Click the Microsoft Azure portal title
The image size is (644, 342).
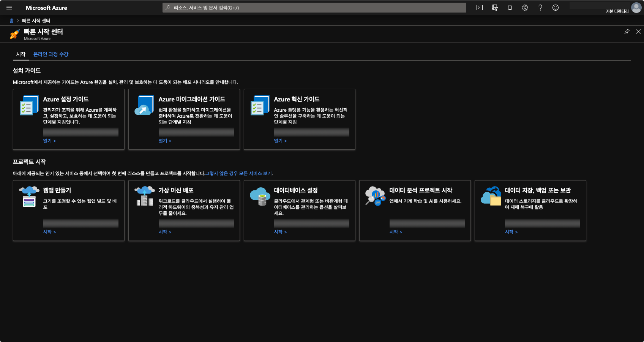coord(46,8)
